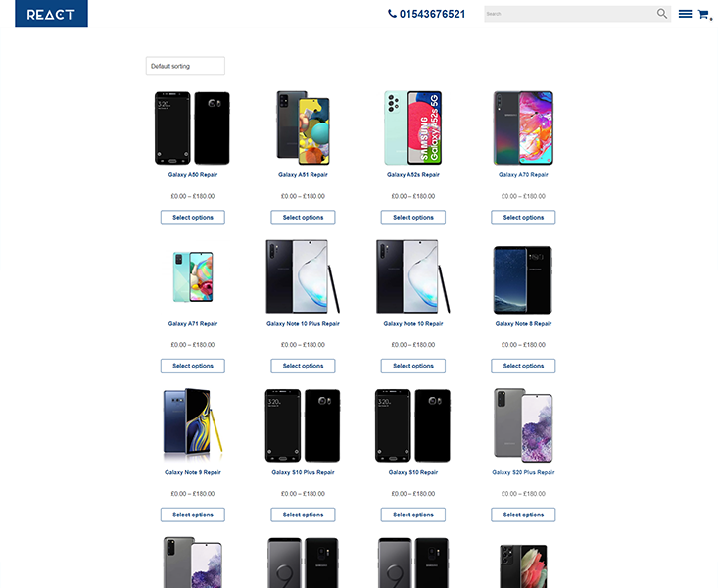Image resolution: width=718 pixels, height=588 pixels.
Task: Open the Galaxy S20 Plus Repair image
Action: 523,425
